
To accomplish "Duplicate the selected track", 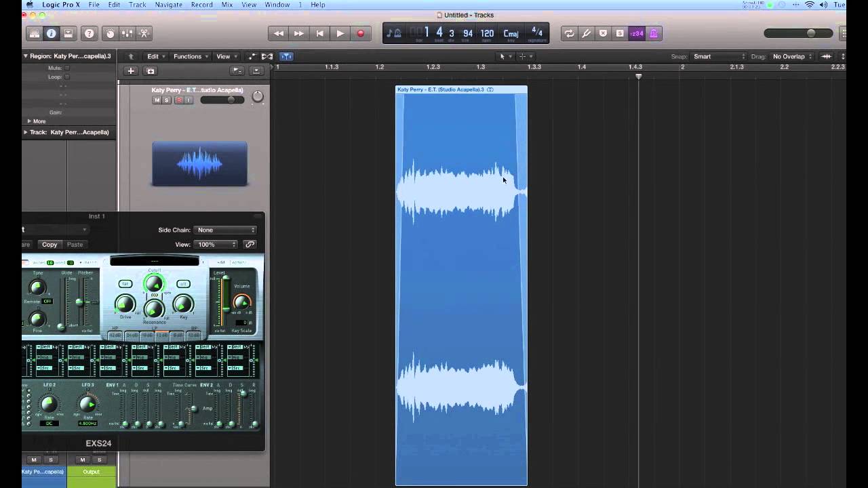I will tap(151, 70).
